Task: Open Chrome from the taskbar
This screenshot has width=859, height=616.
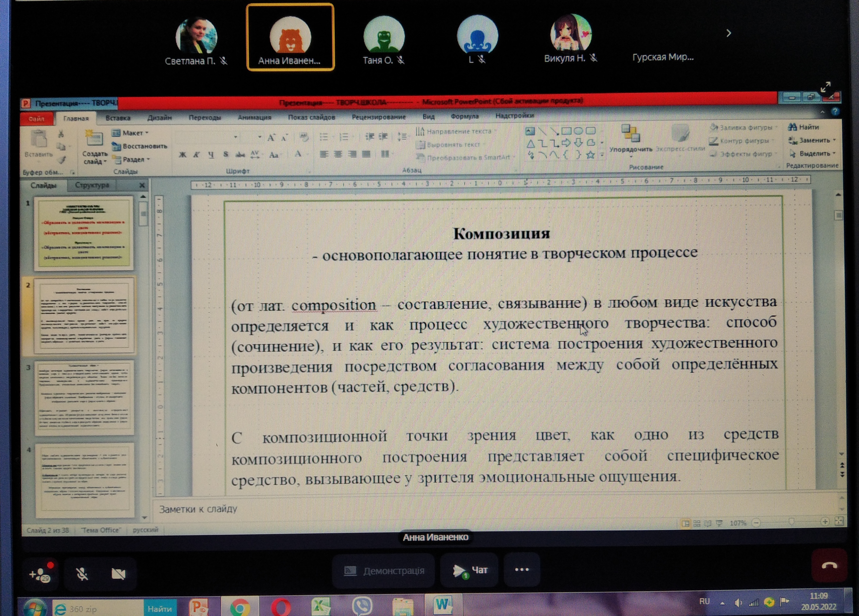Action: (240, 607)
